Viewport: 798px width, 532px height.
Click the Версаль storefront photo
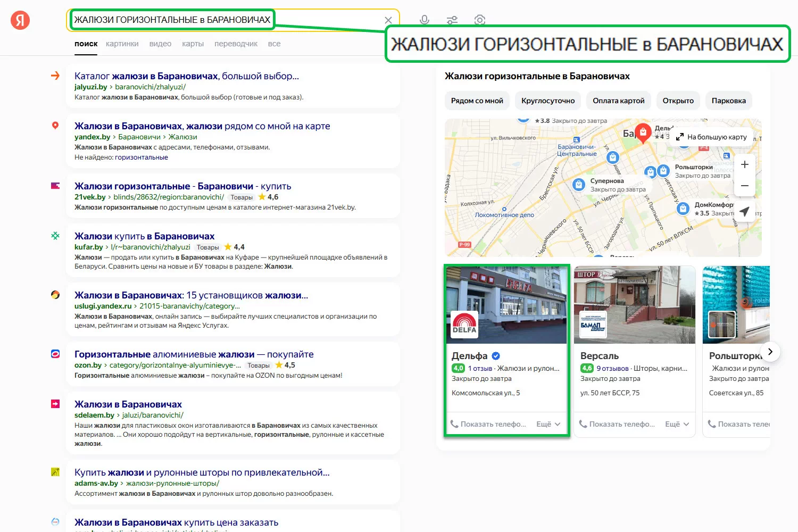coord(634,305)
